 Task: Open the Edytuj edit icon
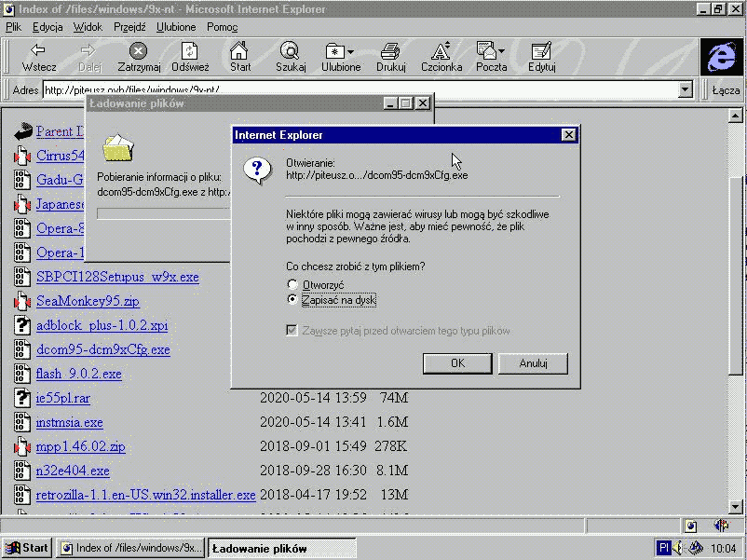click(541, 50)
